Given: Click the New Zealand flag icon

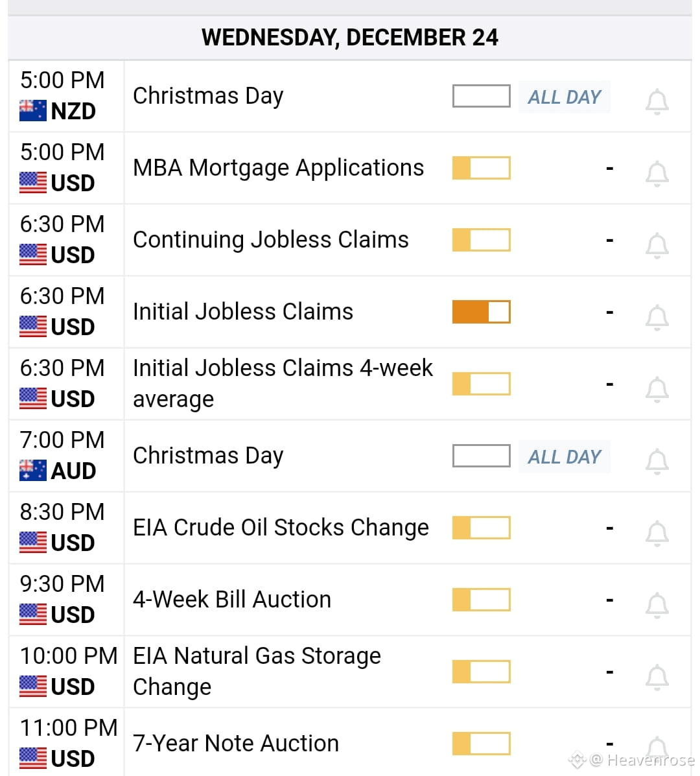Looking at the screenshot, I should point(33,111).
